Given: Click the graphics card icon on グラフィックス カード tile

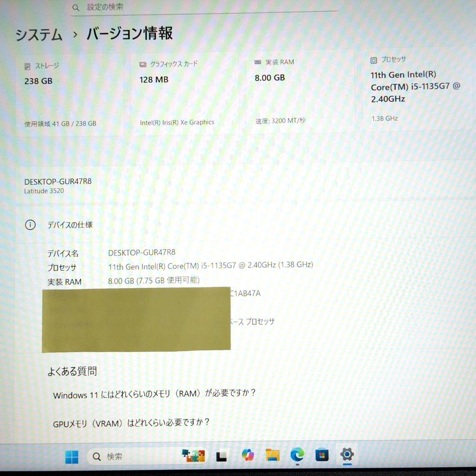Looking at the screenshot, I should tap(142, 64).
